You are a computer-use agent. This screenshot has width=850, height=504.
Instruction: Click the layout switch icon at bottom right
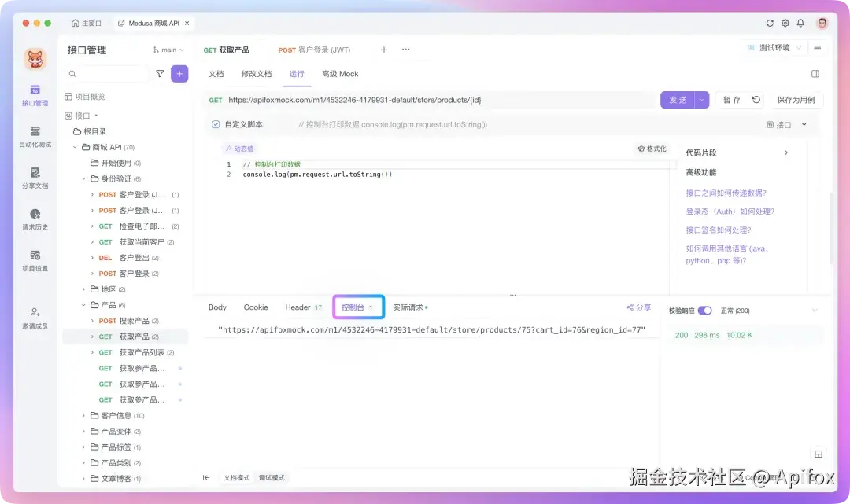(x=819, y=454)
